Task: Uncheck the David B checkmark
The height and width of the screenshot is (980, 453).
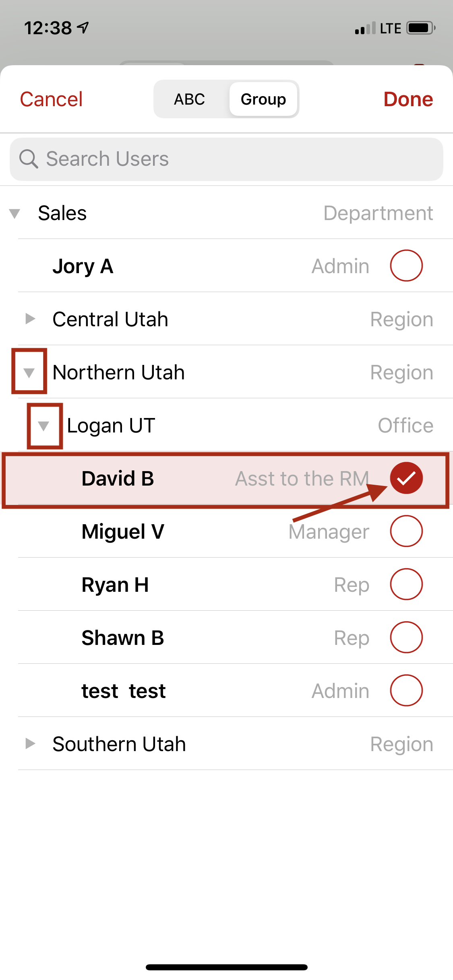Action: tap(406, 478)
